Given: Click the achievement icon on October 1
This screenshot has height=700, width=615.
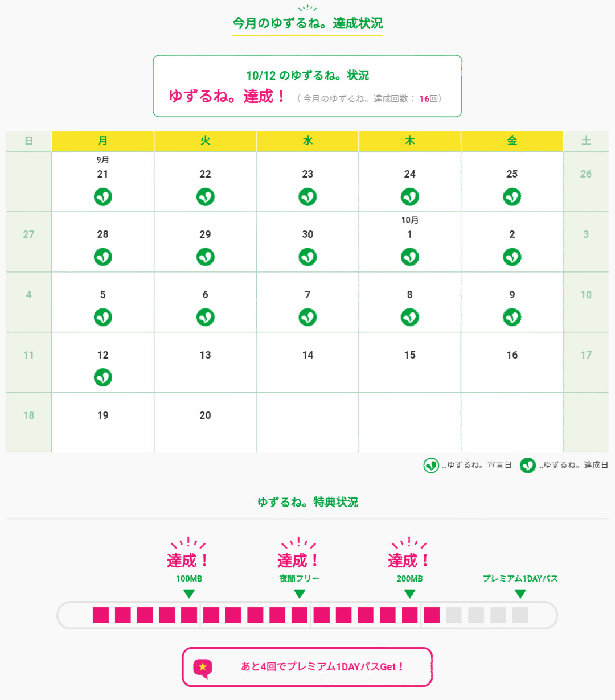Looking at the screenshot, I should coord(409,257).
